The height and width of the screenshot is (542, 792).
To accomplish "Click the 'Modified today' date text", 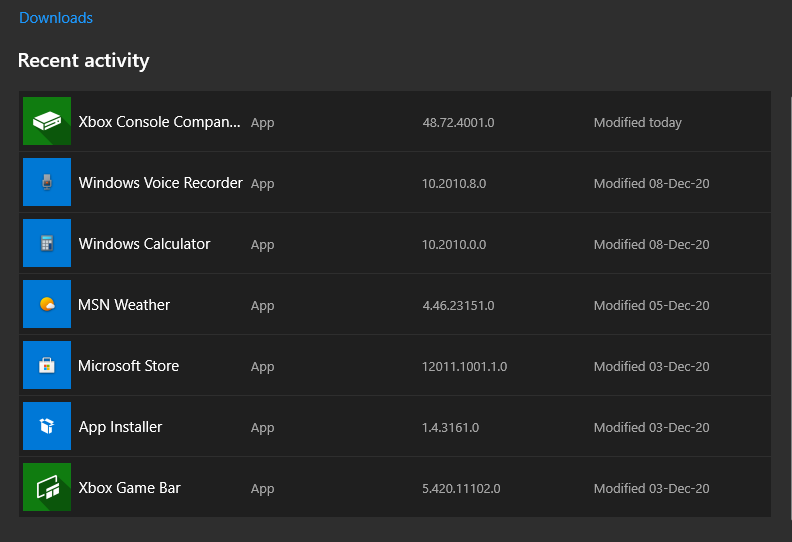I will (x=637, y=123).
